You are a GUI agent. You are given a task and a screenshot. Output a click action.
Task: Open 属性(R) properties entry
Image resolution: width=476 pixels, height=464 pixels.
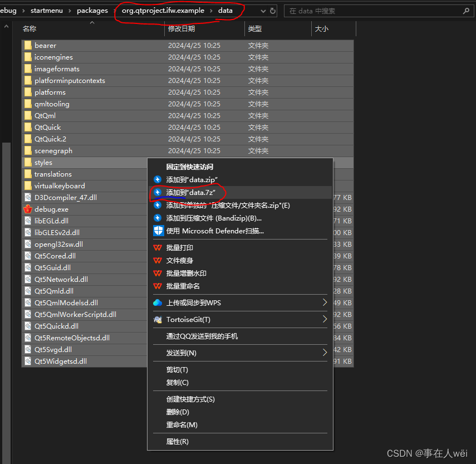tap(240, 442)
